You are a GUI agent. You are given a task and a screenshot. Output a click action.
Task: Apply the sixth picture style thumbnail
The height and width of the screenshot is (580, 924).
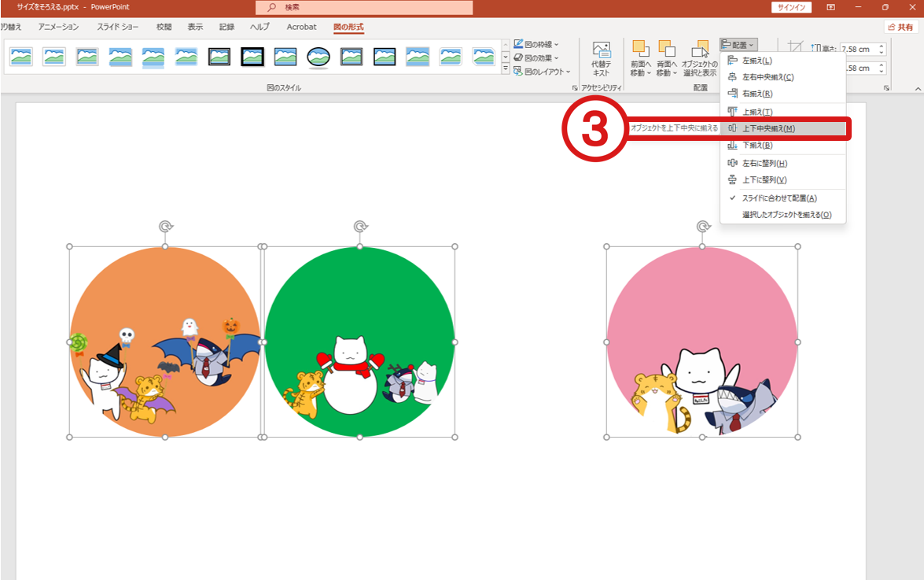click(186, 57)
